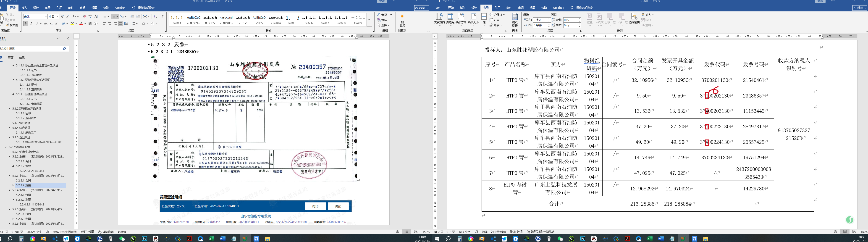
Task: Open the Line Numbers (行号) dropdown
Action: (496, 20)
